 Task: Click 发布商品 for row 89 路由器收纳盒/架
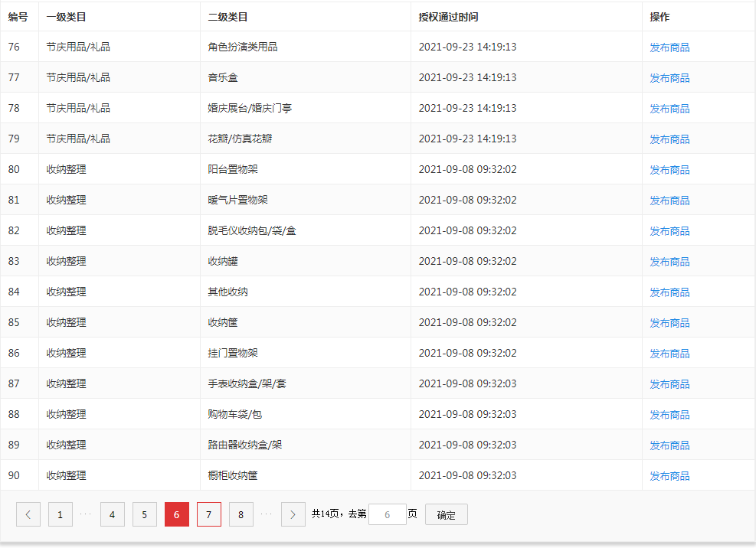point(669,445)
